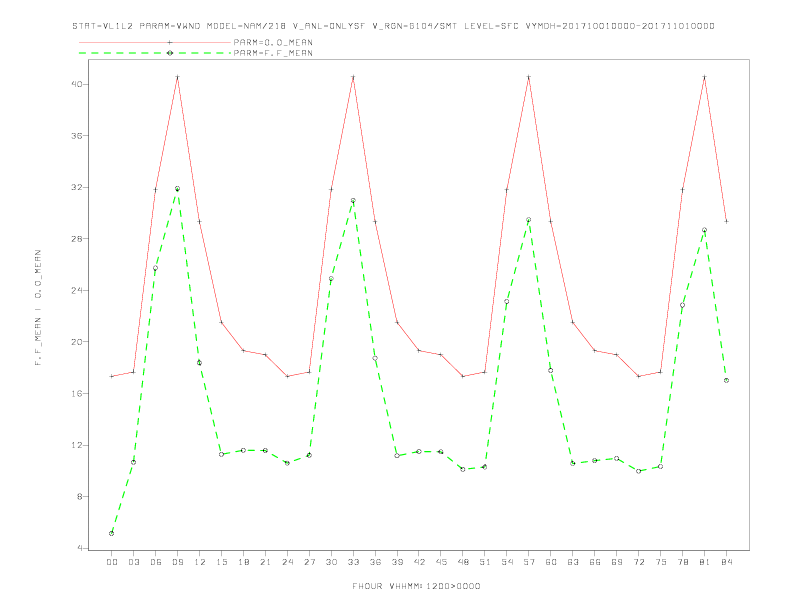The image size is (792, 612).
Task: Click x-axis forecast hour label 00
Action: pos(112,562)
